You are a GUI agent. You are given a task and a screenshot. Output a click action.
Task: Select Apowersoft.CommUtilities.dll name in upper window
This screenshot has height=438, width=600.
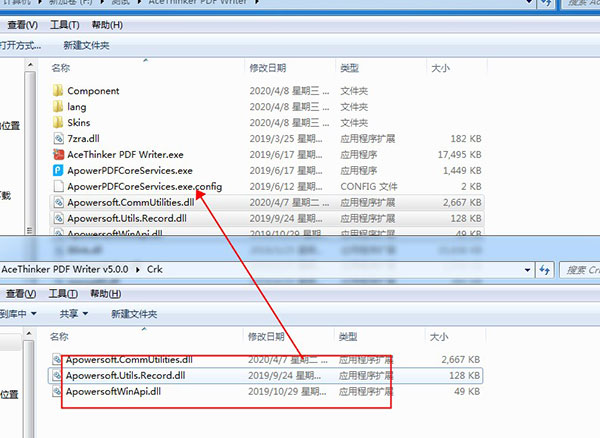tap(131, 203)
